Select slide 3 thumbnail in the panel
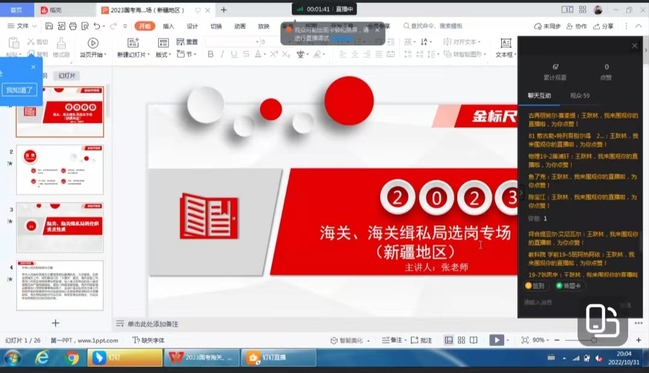The width and height of the screenshot is (649, 373). (60, 227)
